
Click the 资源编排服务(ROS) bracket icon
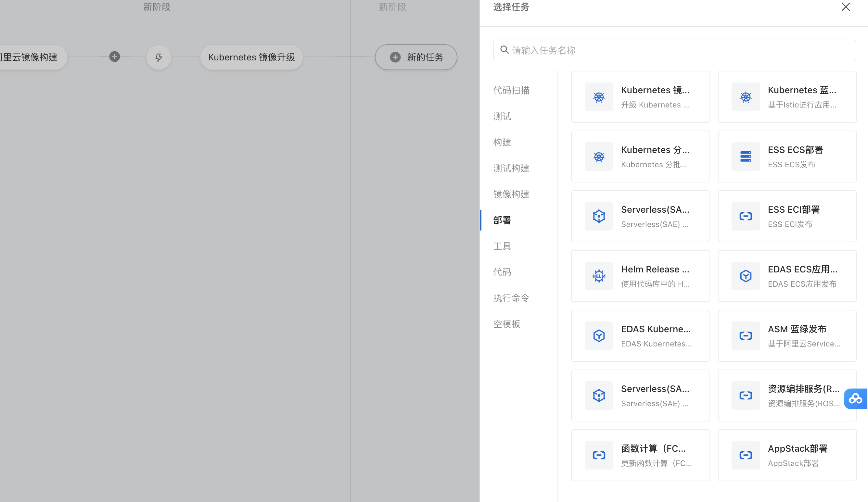746,395
